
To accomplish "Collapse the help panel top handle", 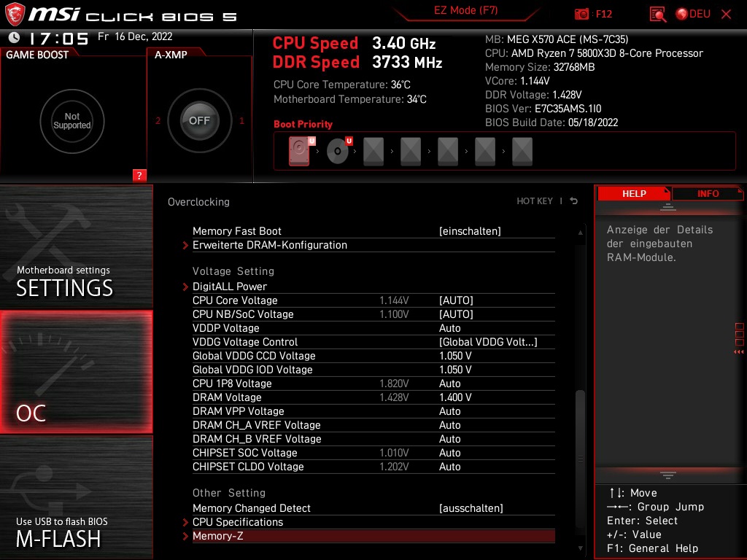I will (668, 206).
